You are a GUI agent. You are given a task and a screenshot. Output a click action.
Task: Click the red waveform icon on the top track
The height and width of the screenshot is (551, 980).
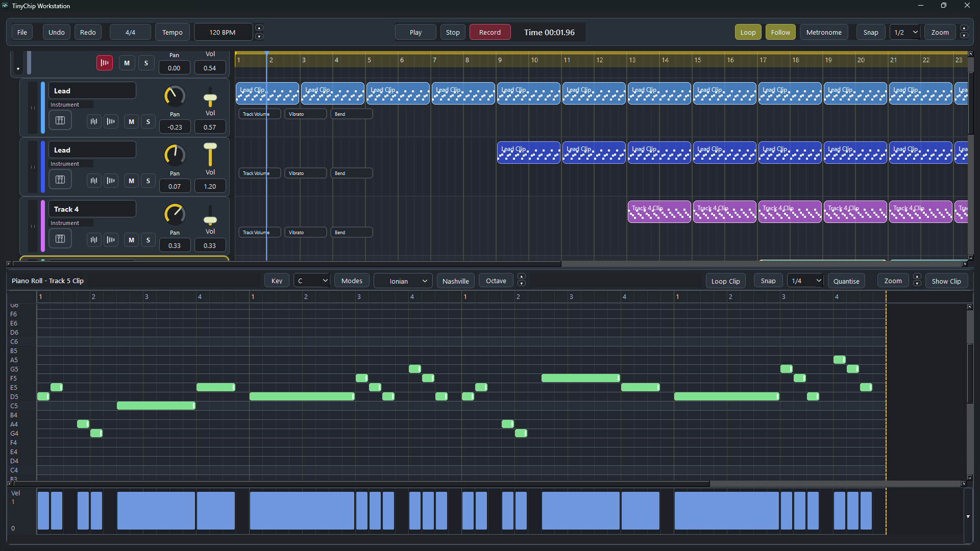pos(105,63)
